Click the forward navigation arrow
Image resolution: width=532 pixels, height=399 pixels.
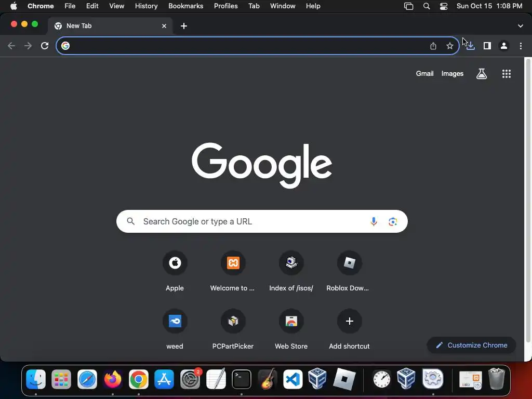(x=28, y=46)
